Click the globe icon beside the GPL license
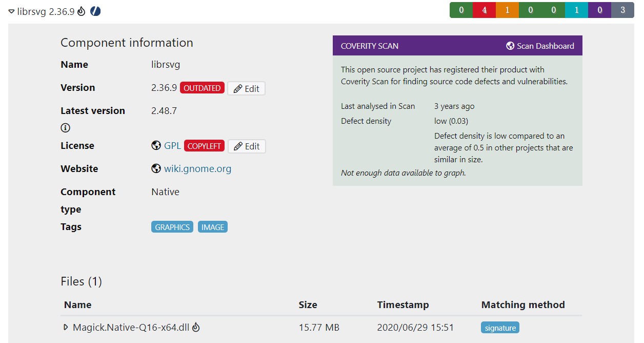The width and height of the screenshot is (644, 343). [155, 145]
